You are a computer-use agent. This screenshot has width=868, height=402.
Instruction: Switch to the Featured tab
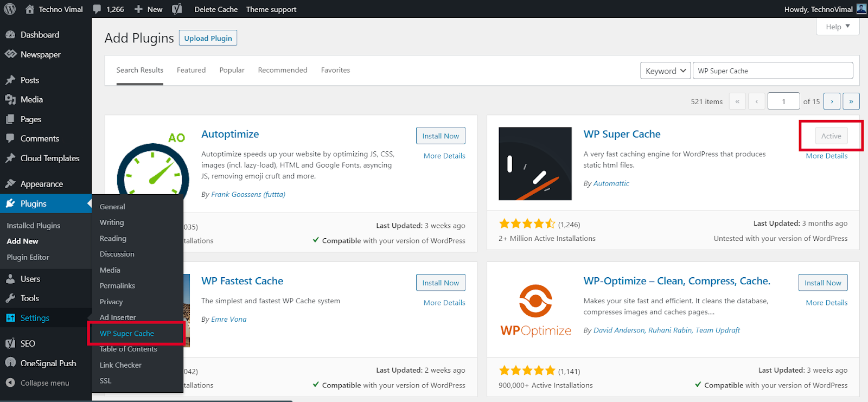pos(191,70)
